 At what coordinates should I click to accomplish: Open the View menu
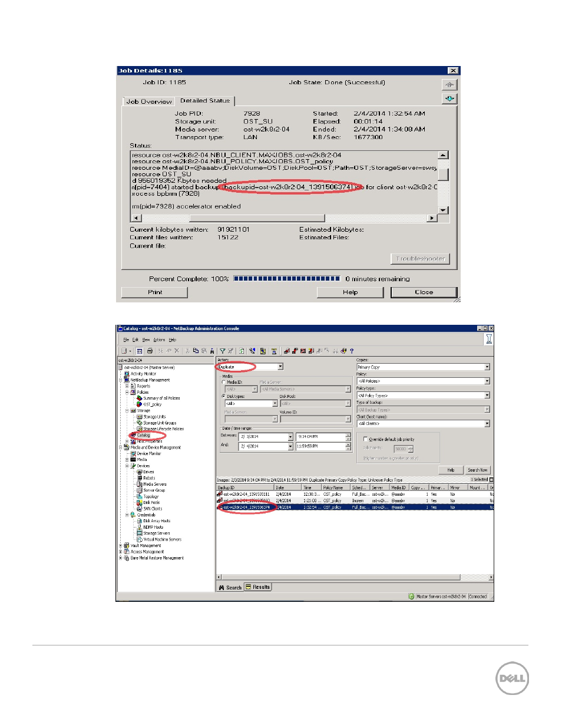(x=146, y=340)
